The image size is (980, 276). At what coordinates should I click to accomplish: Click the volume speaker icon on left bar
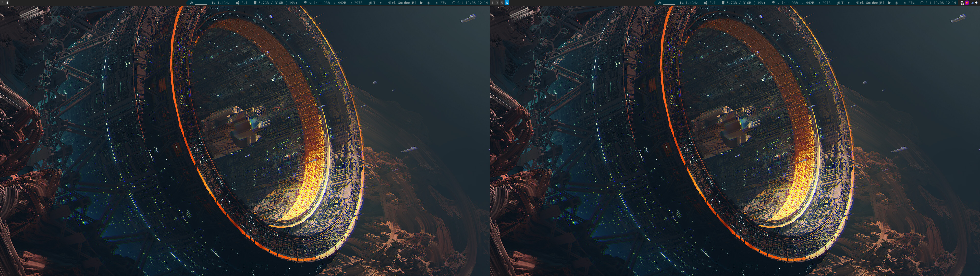pos(437,3)
